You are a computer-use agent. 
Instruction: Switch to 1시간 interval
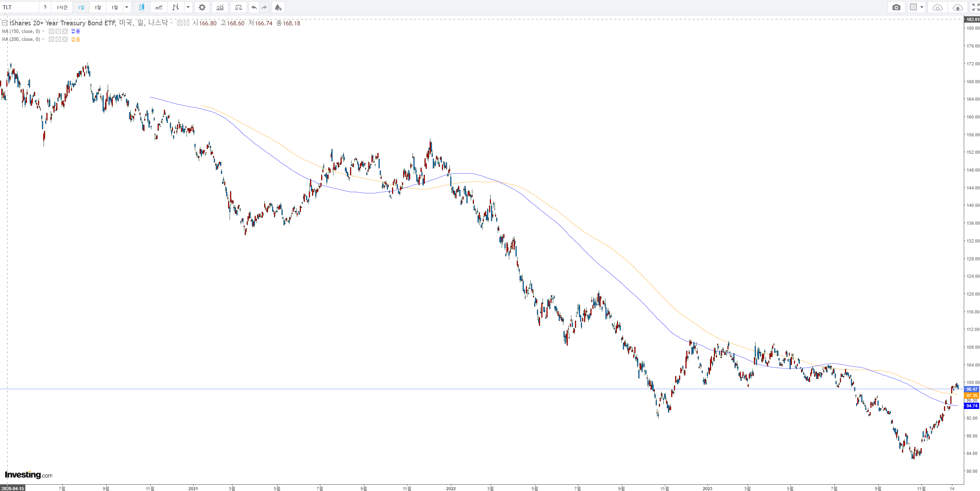[62, 7]
